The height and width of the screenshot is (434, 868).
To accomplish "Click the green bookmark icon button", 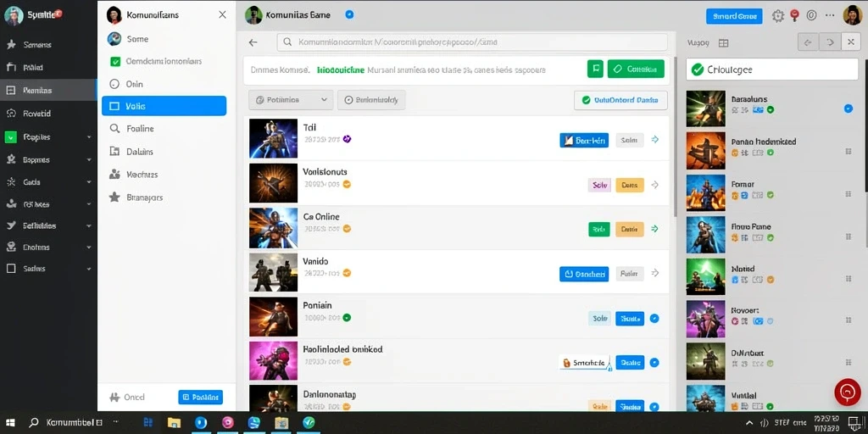I will coord(595,70).
